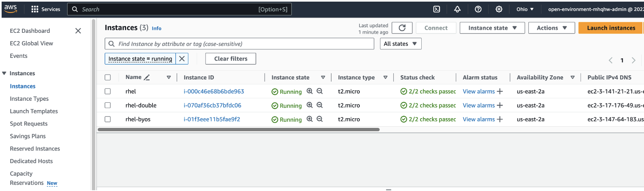This screenshot has height=191, width=644.
Task: Close the EC2 navigation sidebar
Action: pos(78,31)
